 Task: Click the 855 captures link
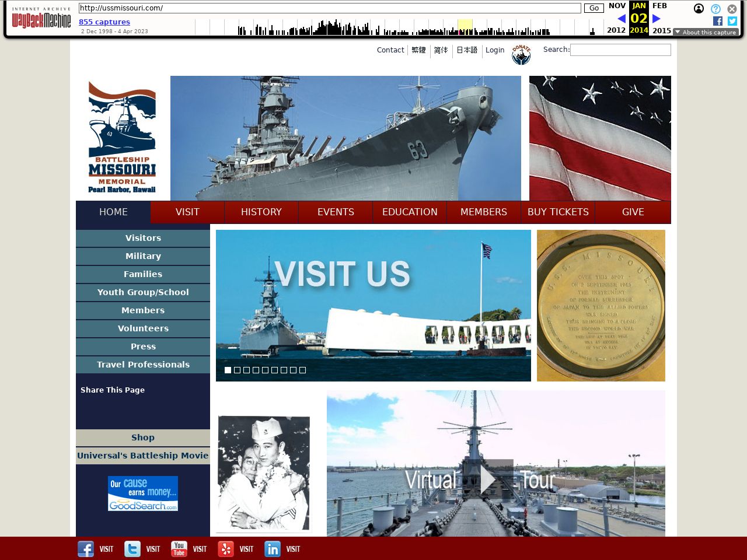pyautogui.click(x=104, y=22)
